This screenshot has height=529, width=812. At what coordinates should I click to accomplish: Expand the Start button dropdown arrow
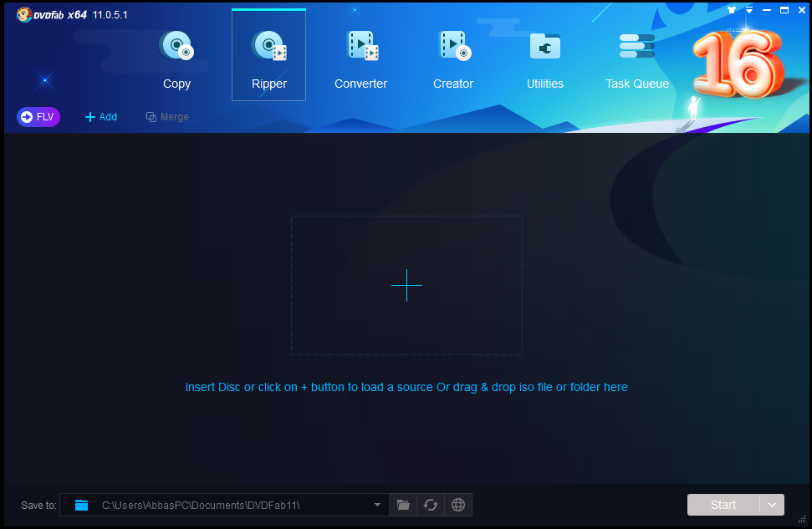(x=772, y=505)
